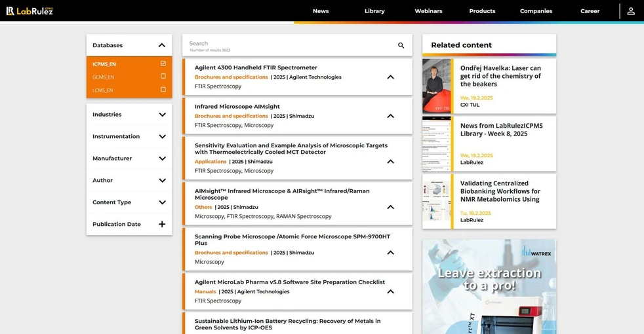Click the Ondřej Havelka photo thumbnail
This screenshot has height=334, width=644.
pyautogui.click(x=437, y=86)
